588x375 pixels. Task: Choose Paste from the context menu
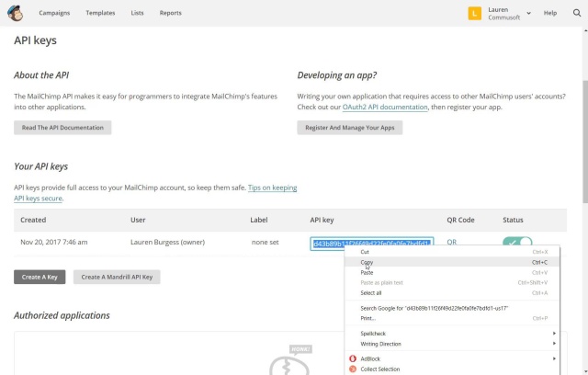452,273
